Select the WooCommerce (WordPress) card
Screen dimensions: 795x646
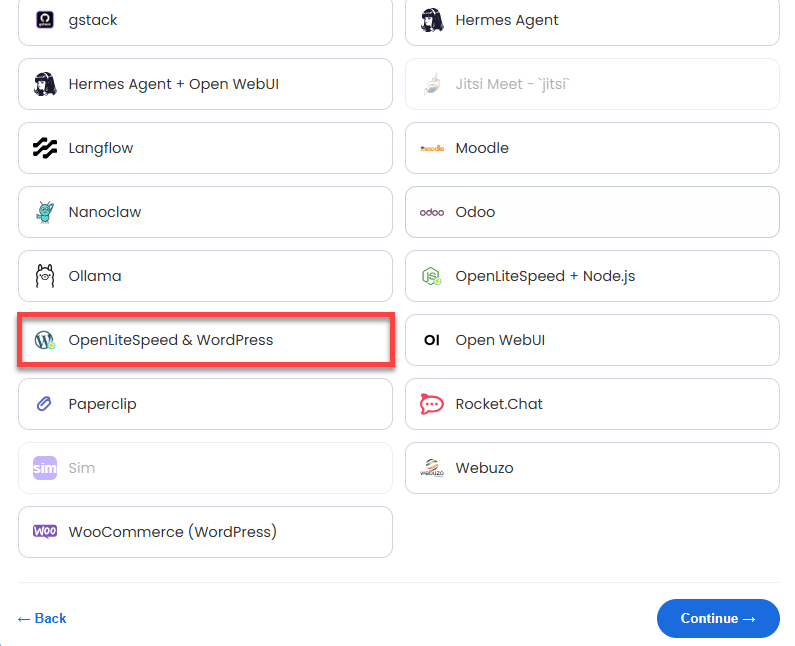click(205, 532)
